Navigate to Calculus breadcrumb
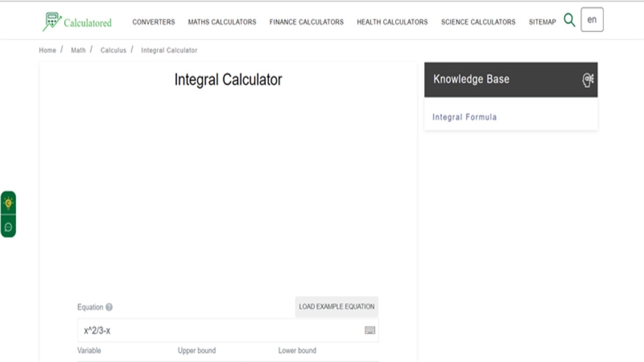Screen dimensions: 644x362 click(113, 50)
